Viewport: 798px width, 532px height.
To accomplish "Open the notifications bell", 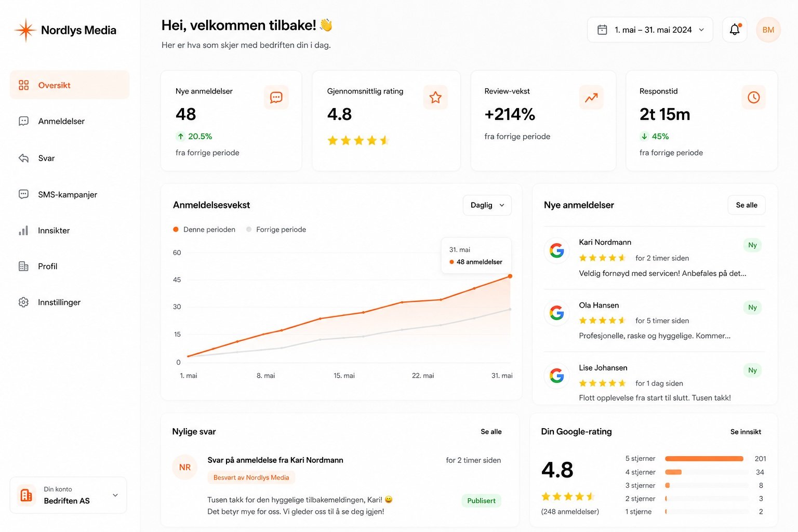I will click(x=735, y=30).
